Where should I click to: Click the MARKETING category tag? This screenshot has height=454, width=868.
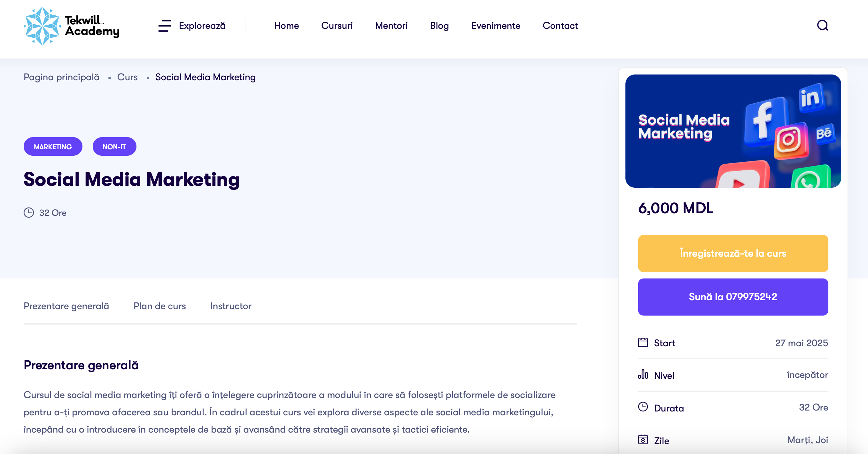[53, 147]
